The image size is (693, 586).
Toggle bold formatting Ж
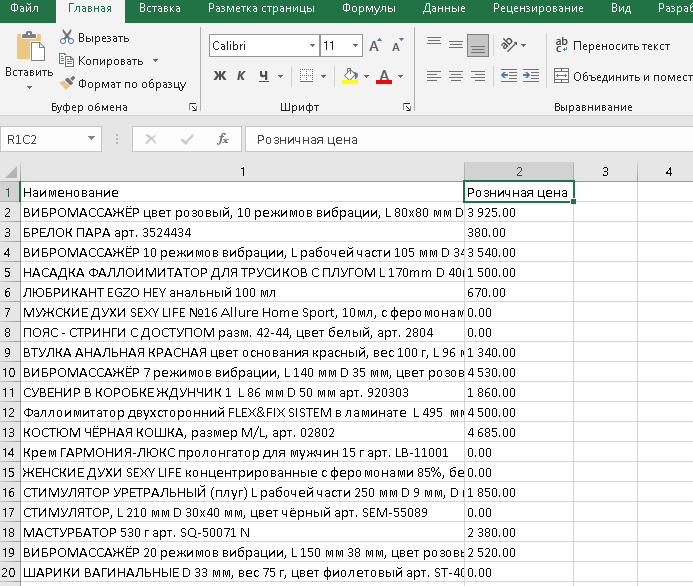coord(220,76)
